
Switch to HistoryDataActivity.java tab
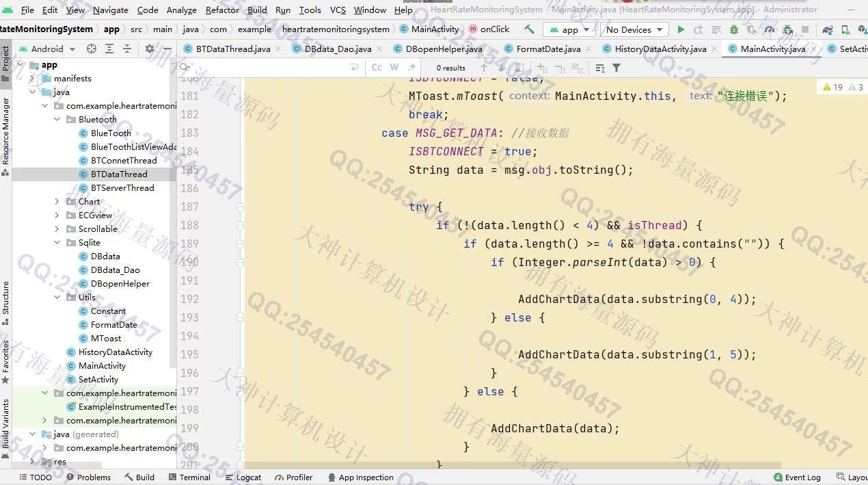pos(660,49)
